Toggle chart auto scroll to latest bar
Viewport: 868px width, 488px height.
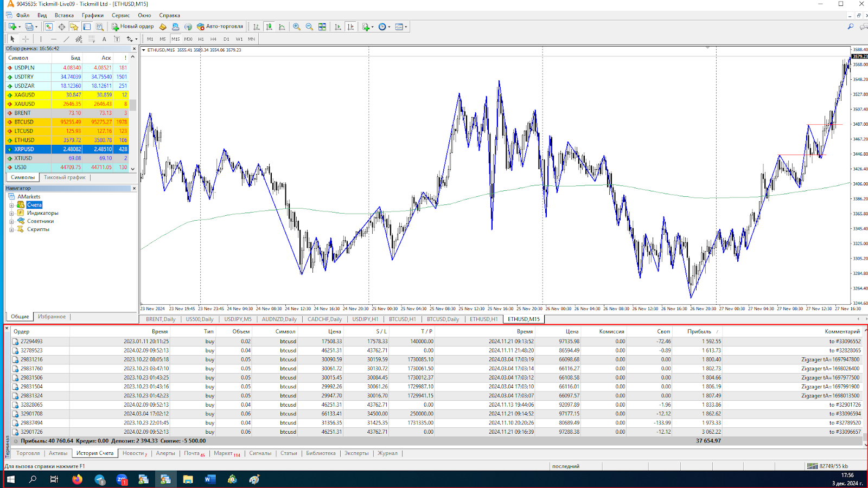point(338,27)
